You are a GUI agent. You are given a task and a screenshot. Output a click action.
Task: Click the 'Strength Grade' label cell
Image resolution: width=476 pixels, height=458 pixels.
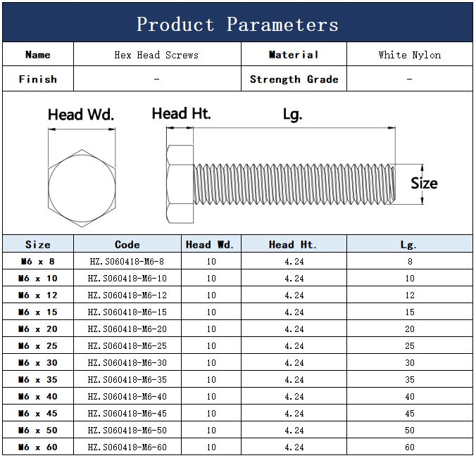(294, 79)
